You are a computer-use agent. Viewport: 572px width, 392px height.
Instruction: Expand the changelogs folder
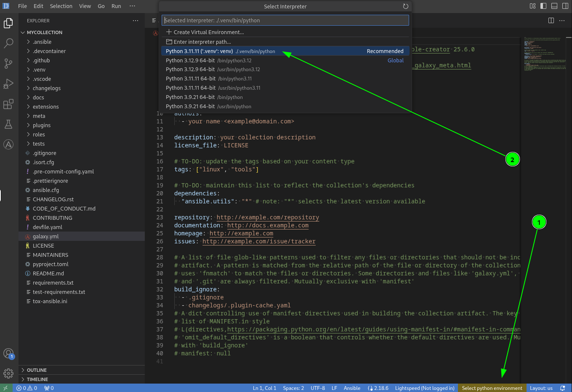coord(82,88)
